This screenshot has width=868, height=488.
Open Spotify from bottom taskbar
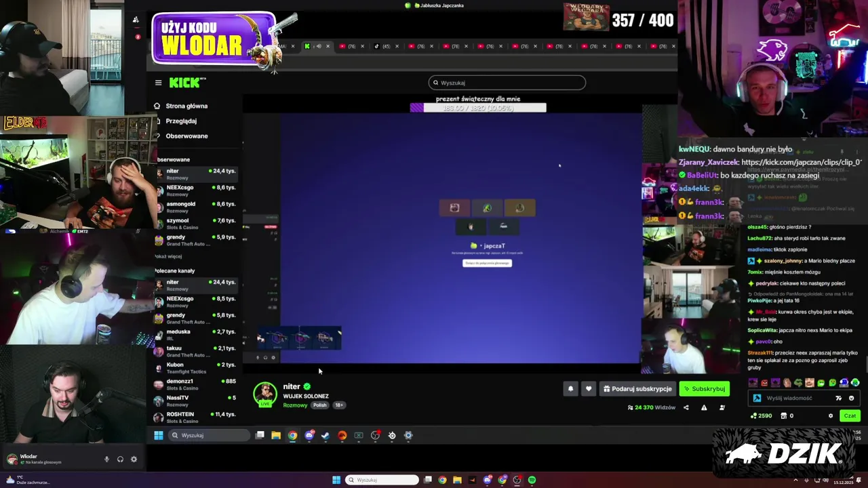click(x=532, y=480)
